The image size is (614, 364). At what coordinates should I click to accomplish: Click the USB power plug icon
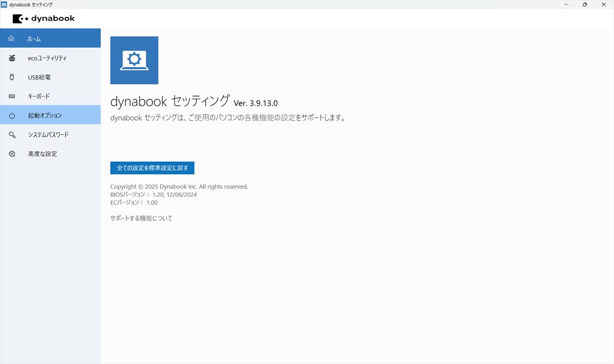12,77
